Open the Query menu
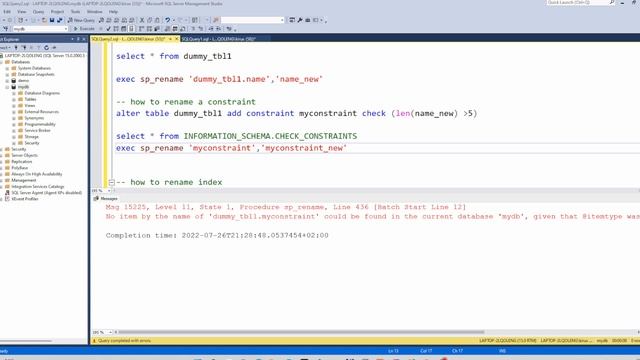The width and height of the screenshot is (640, 360). click(38, 12)
